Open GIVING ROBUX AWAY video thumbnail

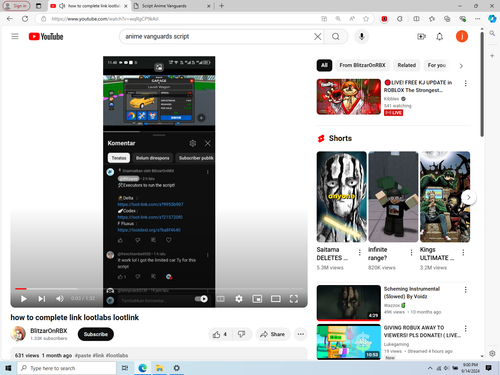[x=349, y=342]
